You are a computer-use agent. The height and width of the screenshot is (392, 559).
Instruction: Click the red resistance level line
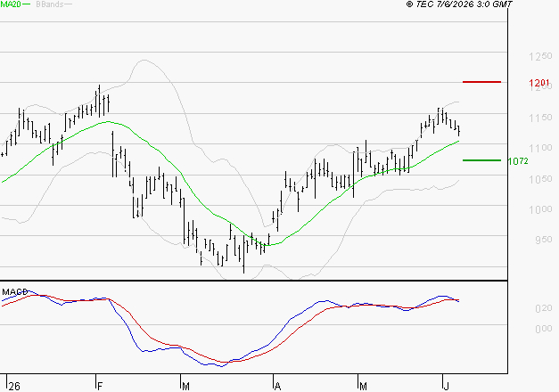(481, 82)
